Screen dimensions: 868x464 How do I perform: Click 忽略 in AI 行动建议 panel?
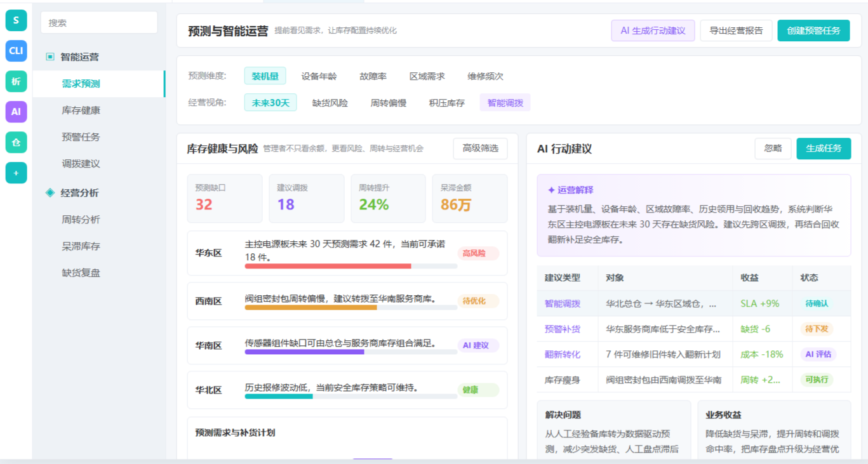(773, 149)
